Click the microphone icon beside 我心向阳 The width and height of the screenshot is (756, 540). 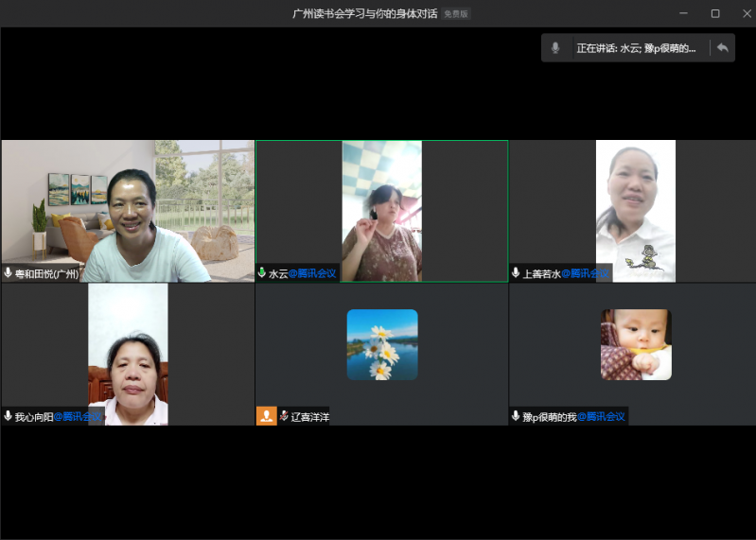click(9, 416)
